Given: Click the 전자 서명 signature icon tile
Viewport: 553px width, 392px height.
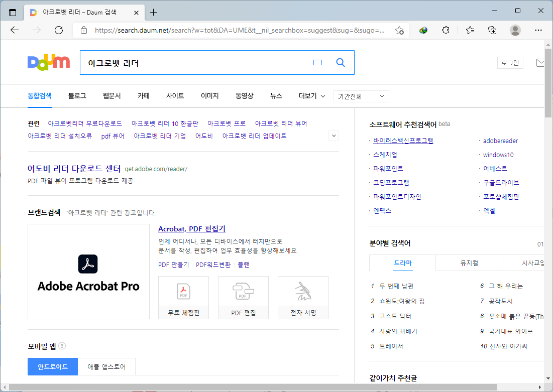Looking at the screenshot, I should tap(303, 298).
